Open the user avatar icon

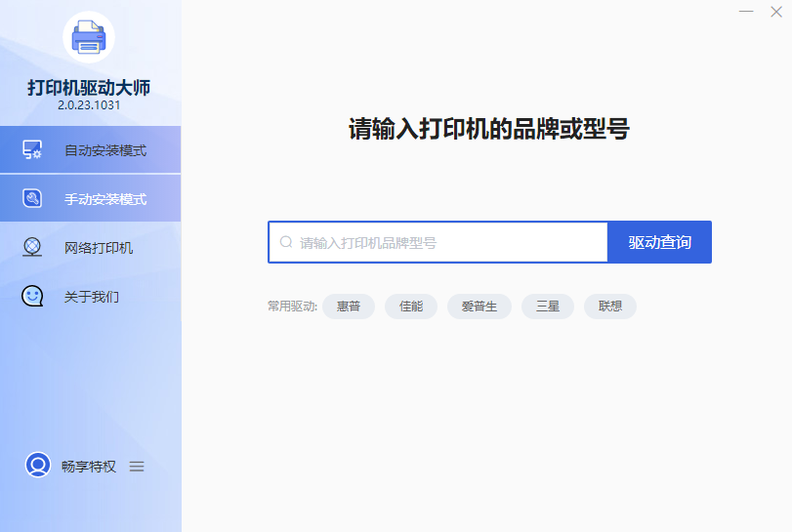[38, 466]
